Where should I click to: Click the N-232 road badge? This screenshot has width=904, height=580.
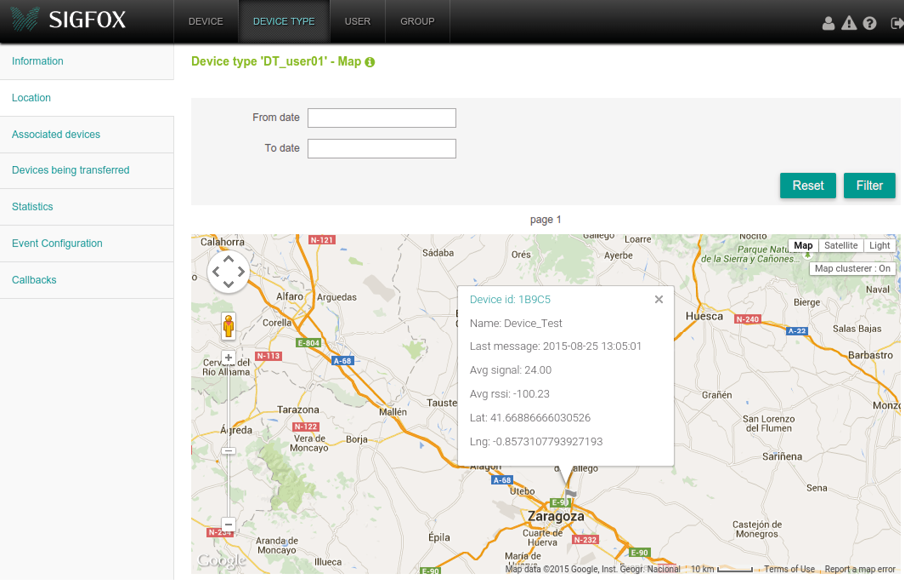click(x=585, y=540)
